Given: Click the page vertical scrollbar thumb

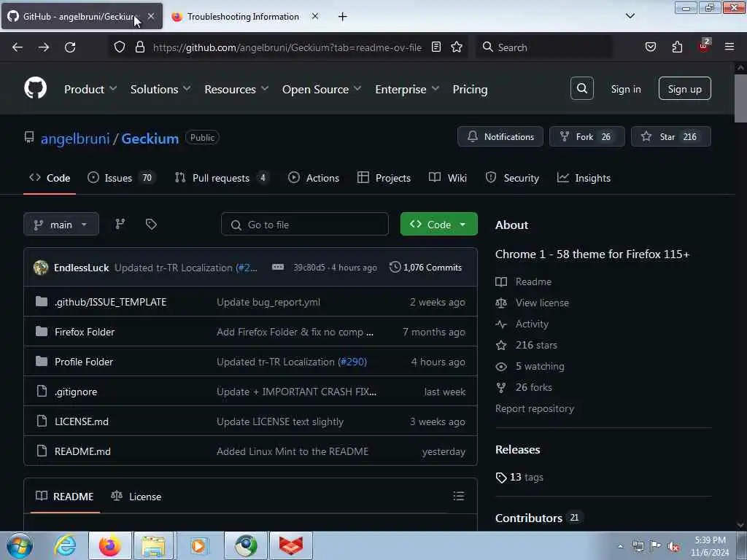Looking at the screenshot, I should tap(740, 98).
